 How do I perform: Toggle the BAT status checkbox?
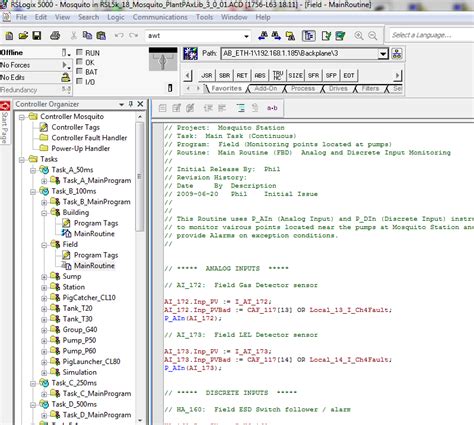pos(79,71)
